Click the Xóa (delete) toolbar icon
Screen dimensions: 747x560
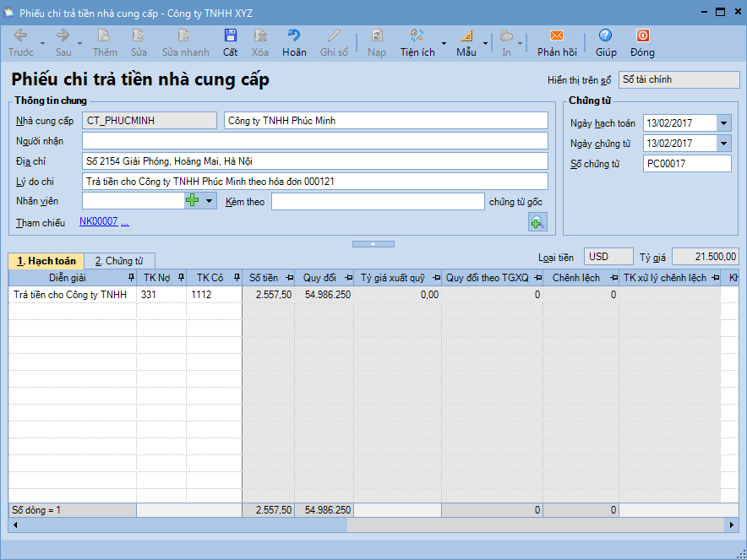point(260,42)
